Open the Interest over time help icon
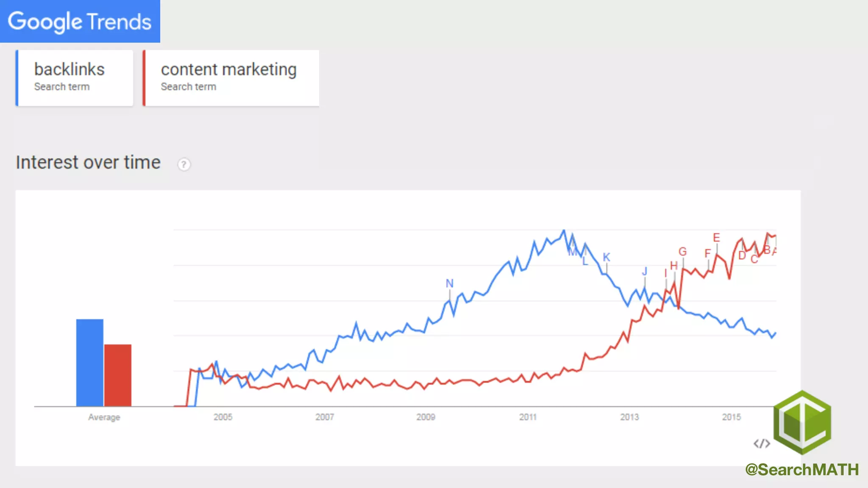Image resolution: width=868 pixels, height=488 pixels. (x=184, y=164)
